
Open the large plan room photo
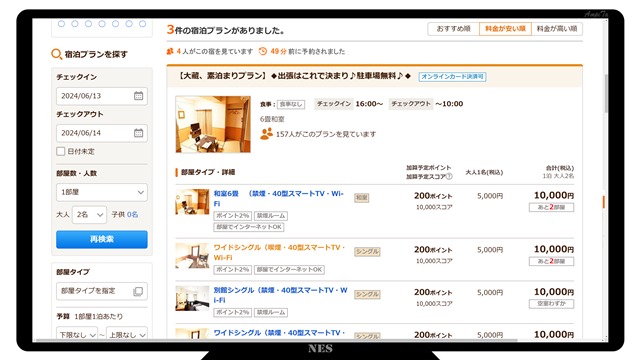213,124
